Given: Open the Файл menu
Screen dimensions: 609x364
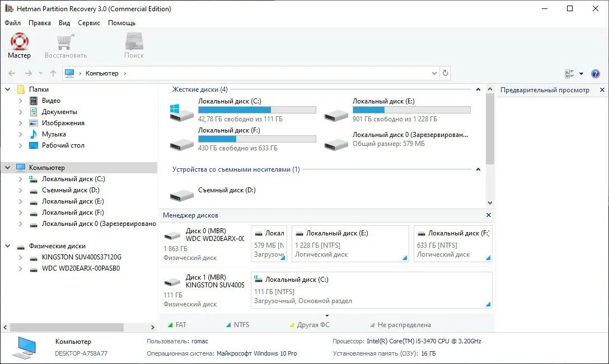Looking at the screenshot, I should coord(12,23).
